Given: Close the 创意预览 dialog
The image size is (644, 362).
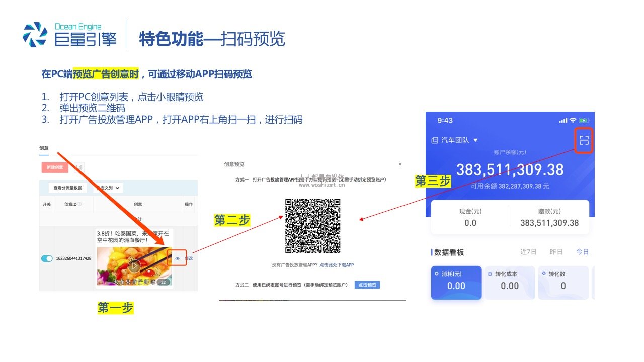Looking at the screenshot, I should pyautogui.click(x=400, y=164).
